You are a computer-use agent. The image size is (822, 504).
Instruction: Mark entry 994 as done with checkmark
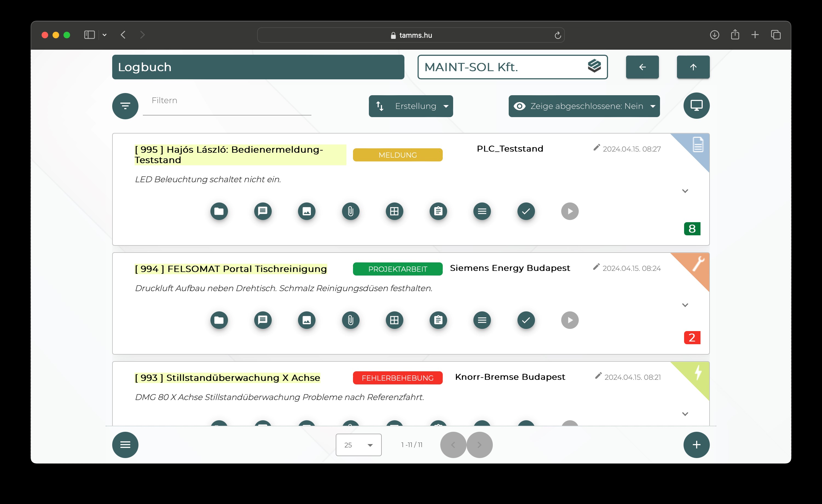pos(526,320)
